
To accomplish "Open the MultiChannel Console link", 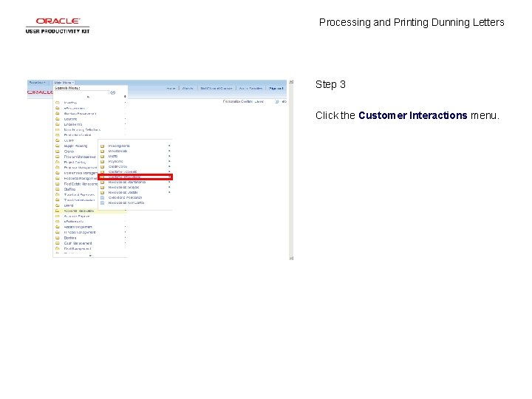I will click(x=216, y=88).
